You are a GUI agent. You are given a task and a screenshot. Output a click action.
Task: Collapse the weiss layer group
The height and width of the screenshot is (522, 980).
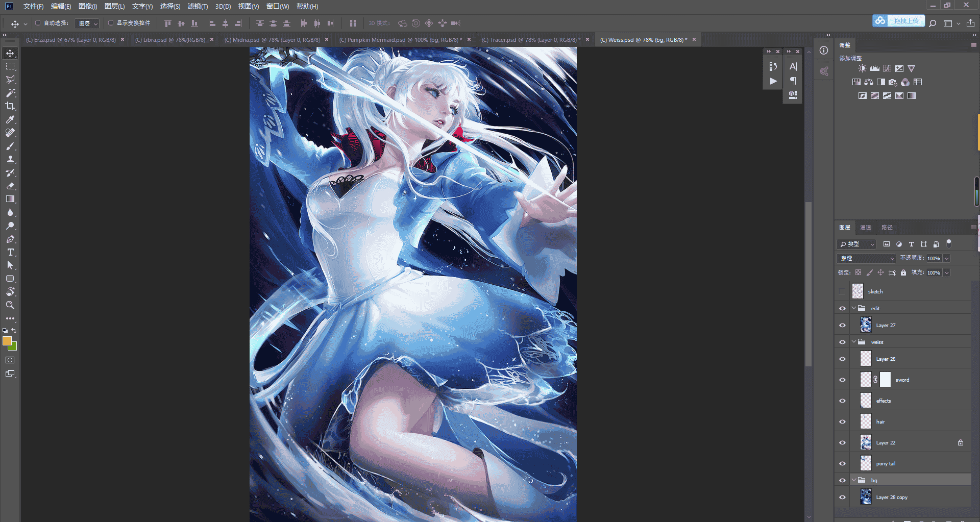(854, 341)
